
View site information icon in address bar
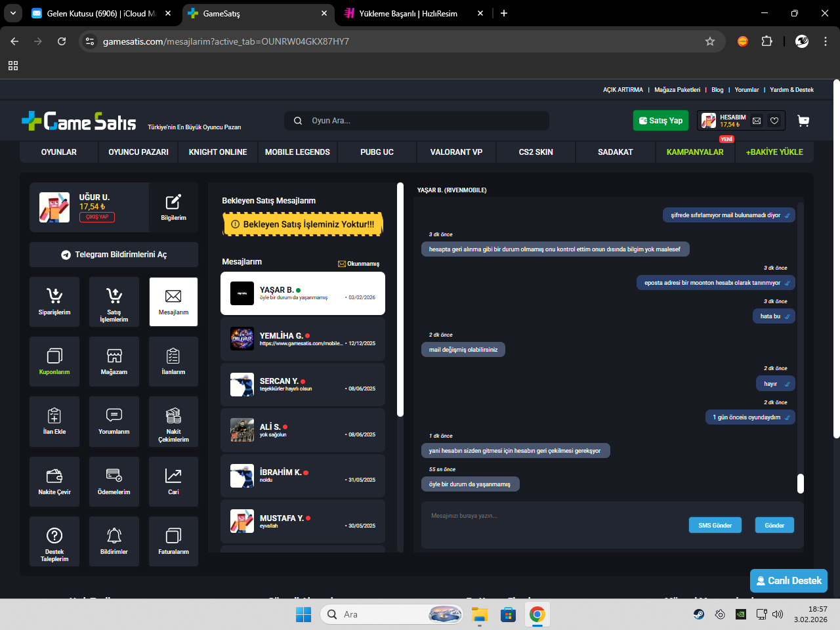90,41
